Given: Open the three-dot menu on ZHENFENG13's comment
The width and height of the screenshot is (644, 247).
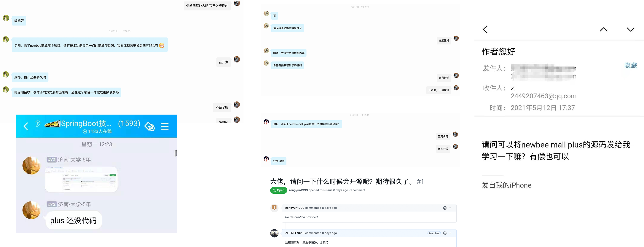Looking at the screenshot, I should point(450,233).
